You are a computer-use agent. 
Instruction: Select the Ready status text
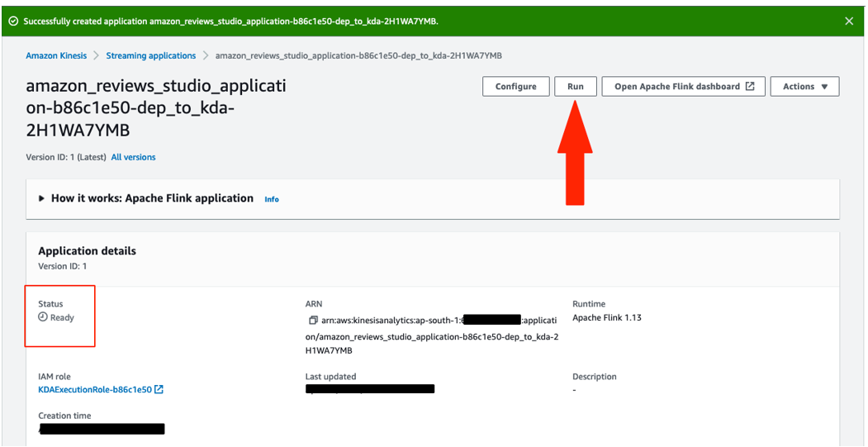coord(62,318)
